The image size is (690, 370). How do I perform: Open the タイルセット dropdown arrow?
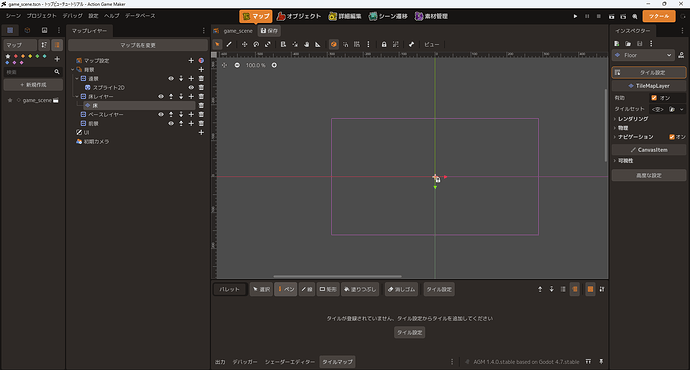pos(682,109)
